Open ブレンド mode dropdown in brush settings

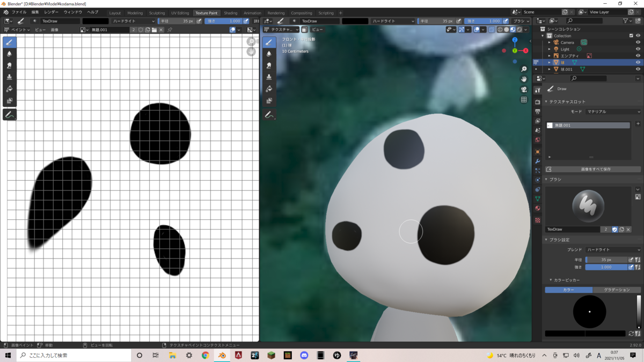point(613,250)
